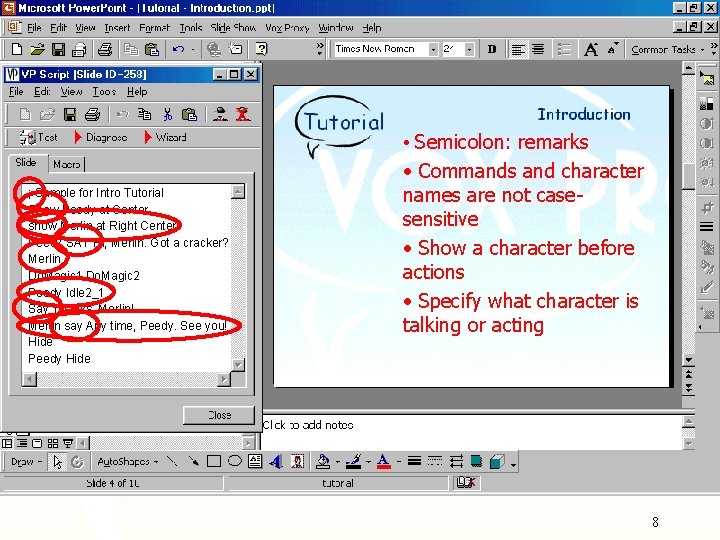Click the Free Rotate tool
The width and height of the screenshot is (720, 540).
pyautogui.click(x=77, y=461)
